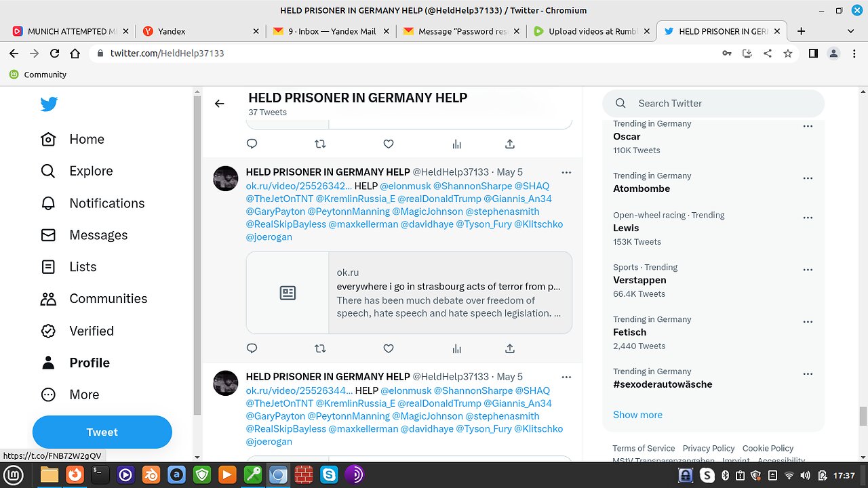Click in the Search Twitter field
The width and height of the screenshot is (868, 488).
pos(713,104)
